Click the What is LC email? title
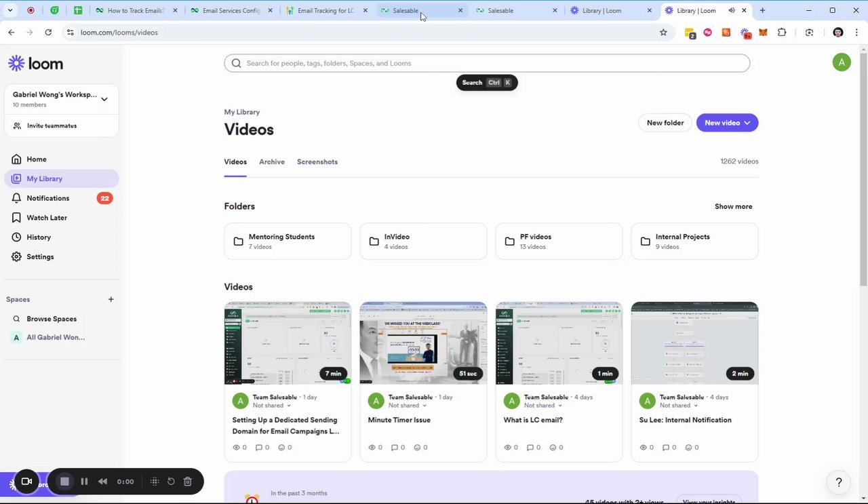Screen dimensions: 868x504 533,420
